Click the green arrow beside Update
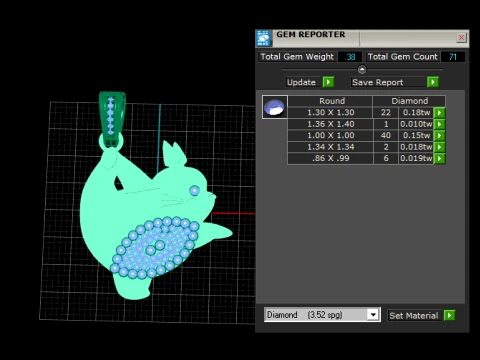Screen dimensions: 480x360 tap(328, 82)
